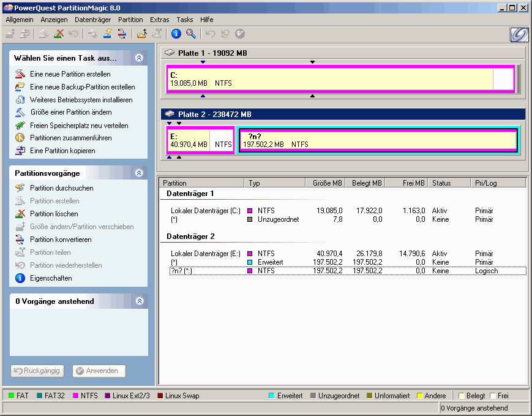Click the resize/move partition toolbar icon
532x416 pixels.
point(10,34)
